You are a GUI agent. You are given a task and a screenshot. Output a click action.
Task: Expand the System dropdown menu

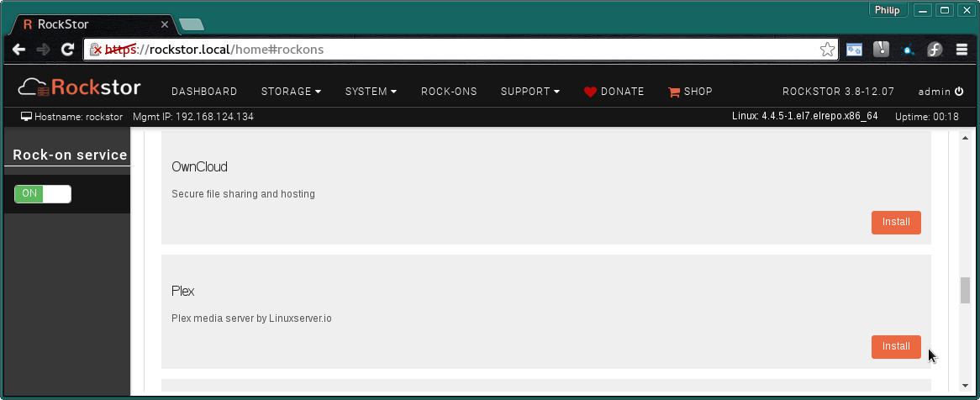[371, 92]
